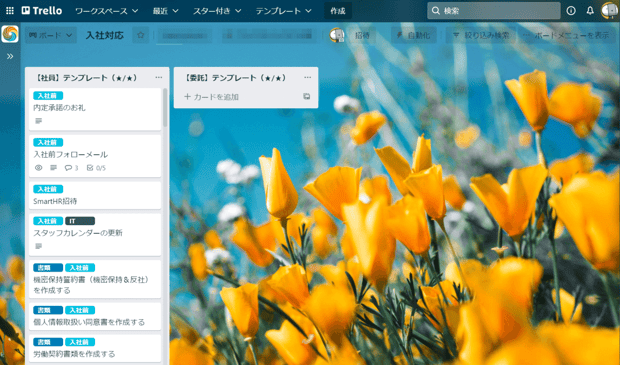The image size is (620, 365).
Task: Focus the 検索 search field
Action: [493, 11]
